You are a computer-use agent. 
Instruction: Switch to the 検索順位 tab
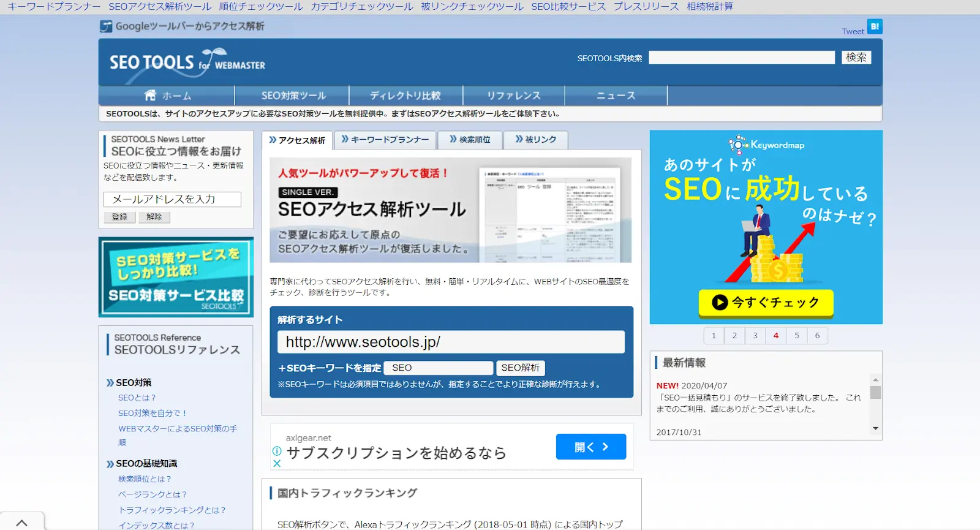pyautogui.click(x=470, y=140)
